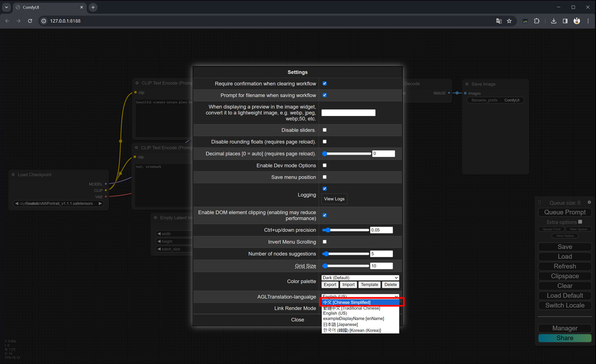Click the Queue Prompt button
This screenshot has width=596, height=364.
point(565,212)
